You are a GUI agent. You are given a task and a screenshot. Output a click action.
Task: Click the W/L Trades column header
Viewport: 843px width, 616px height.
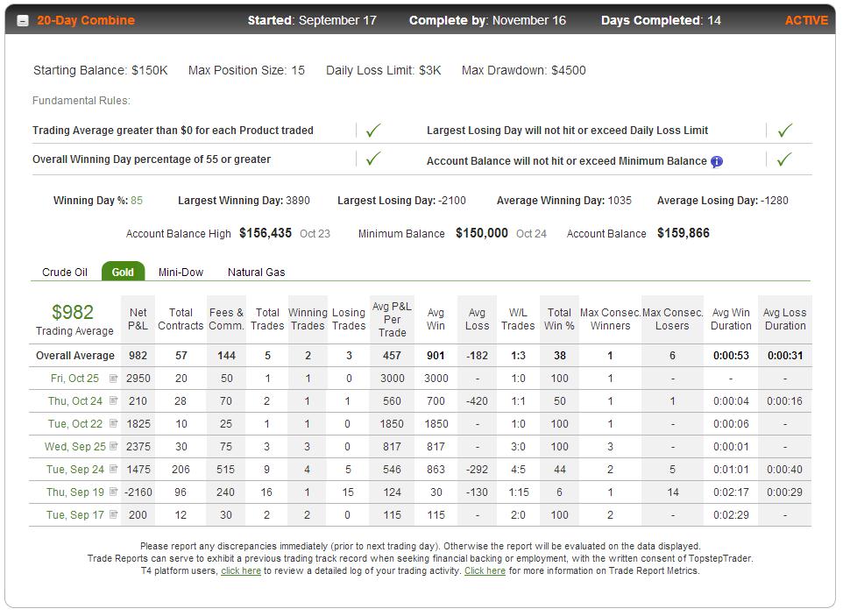518,319
